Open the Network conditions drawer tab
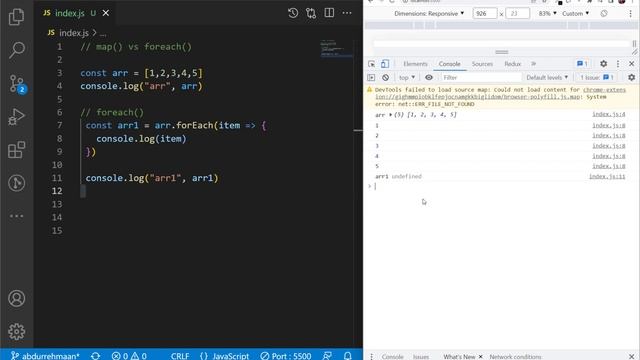This screenshot has width=640, height=360. (x=515, y=356)
